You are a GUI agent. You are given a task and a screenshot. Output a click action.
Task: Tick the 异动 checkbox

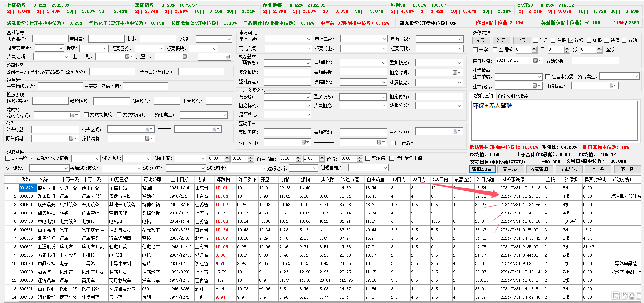click(x=624, y=40)
